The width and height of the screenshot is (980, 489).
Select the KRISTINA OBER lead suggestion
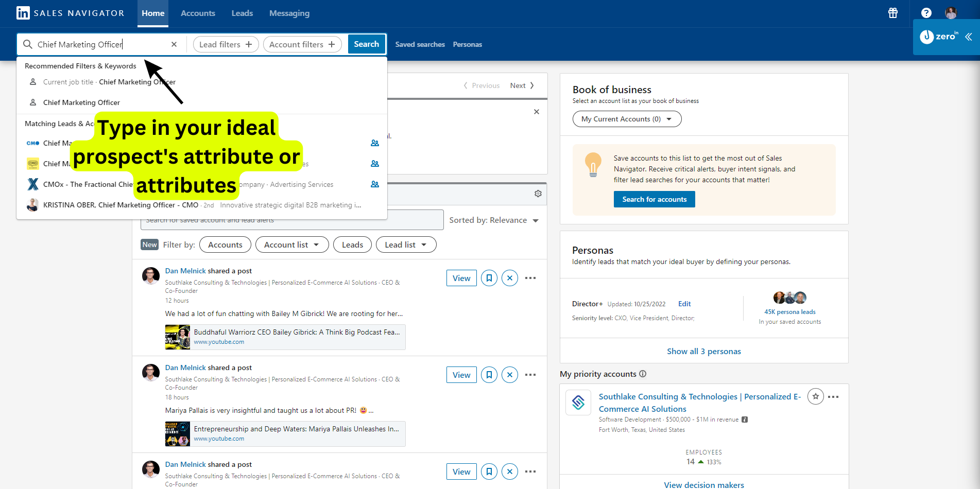(202, 205)
